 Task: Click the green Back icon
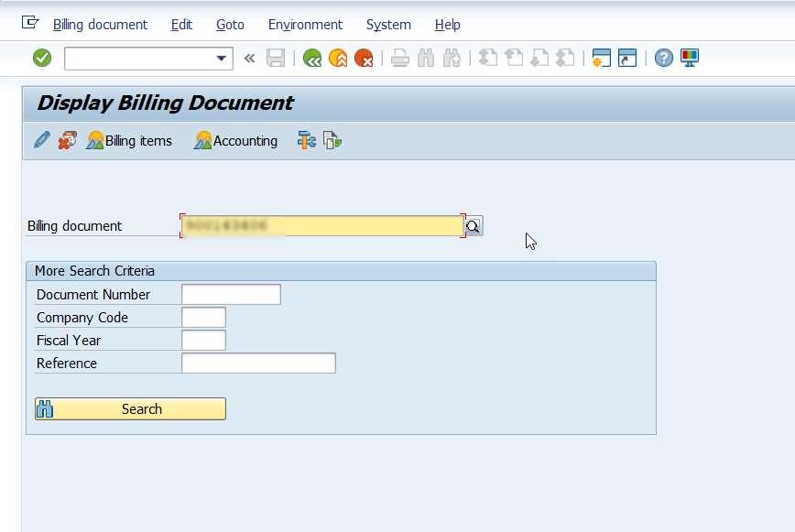pyautogui.click(x=311, y=59)
